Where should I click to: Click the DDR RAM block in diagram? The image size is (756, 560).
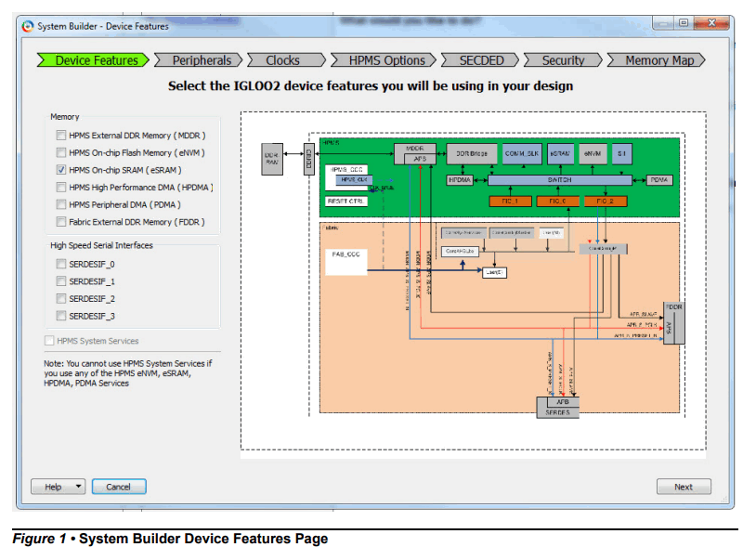[x=272, y=159]
